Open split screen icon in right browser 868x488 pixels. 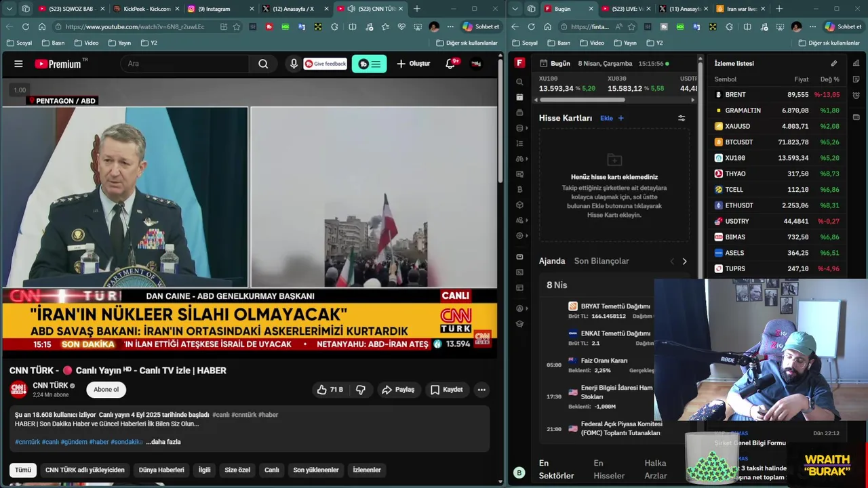click(x=747, y=26)
